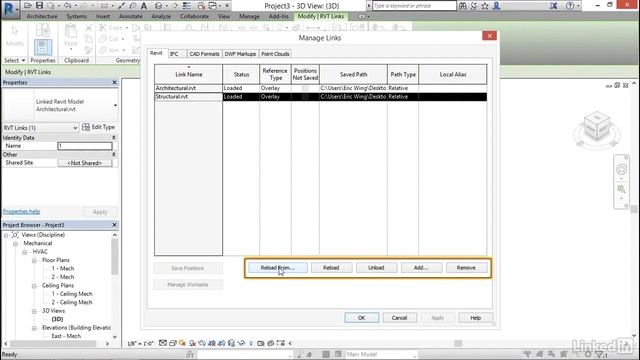Click OK in Manage Links dialog
Screen dimensions: 640x360
click(x=361, y=318)
